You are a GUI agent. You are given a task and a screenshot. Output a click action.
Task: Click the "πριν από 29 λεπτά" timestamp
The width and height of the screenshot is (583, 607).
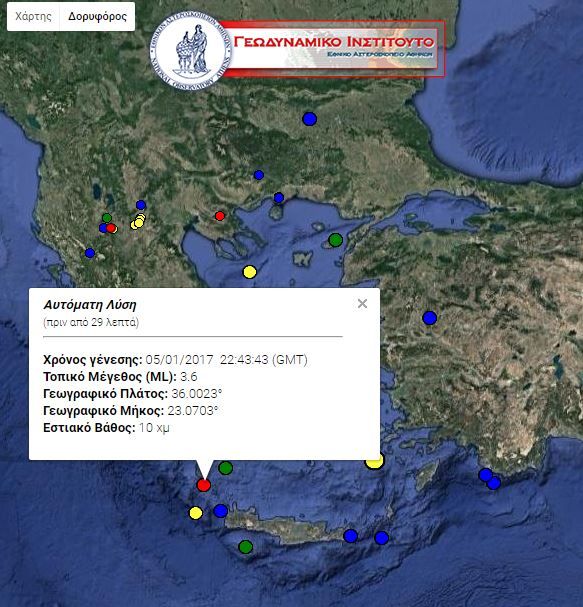91,322
